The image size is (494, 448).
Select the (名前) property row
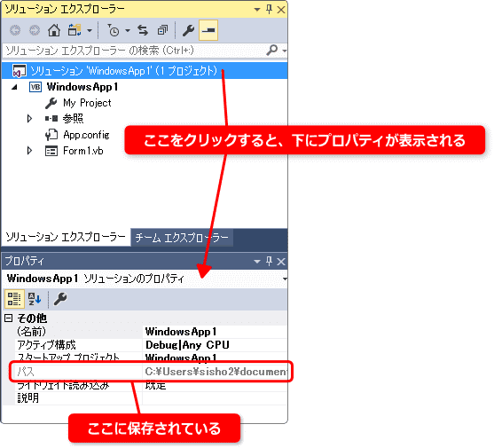152,332
